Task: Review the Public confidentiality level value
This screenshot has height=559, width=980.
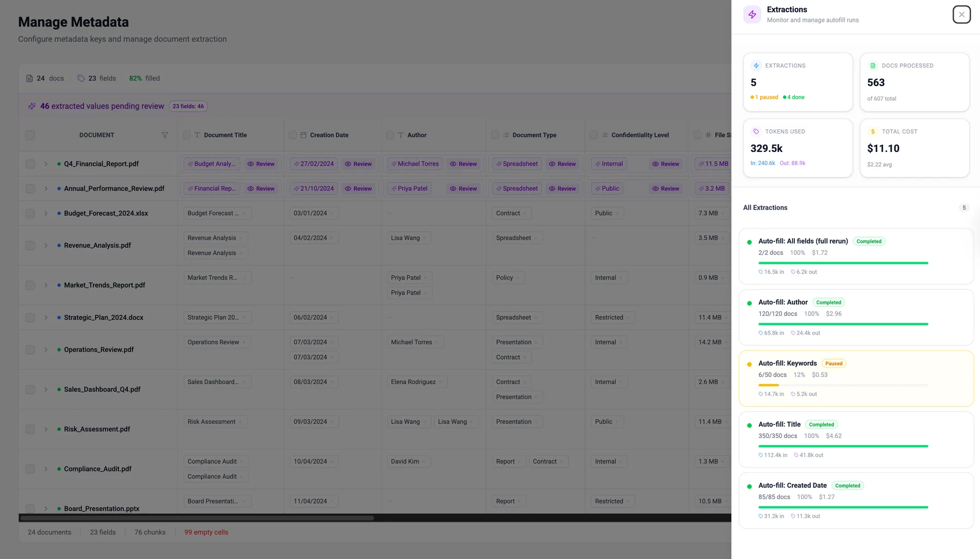Action: [666, 189]
